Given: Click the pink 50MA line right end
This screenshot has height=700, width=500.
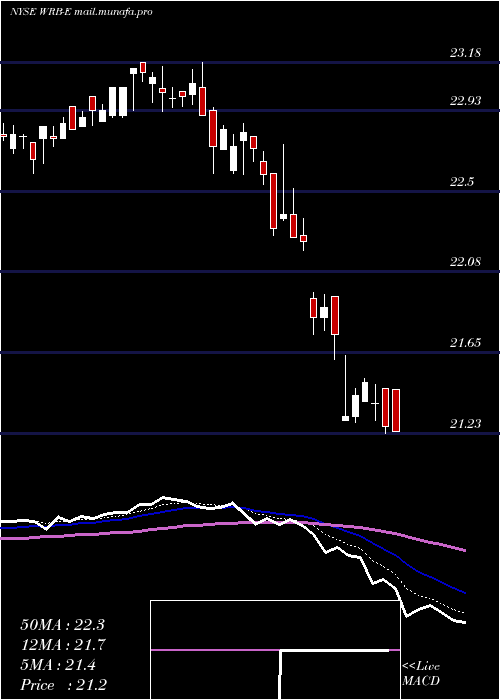Looking at the screenshot, I should (464, 550).
